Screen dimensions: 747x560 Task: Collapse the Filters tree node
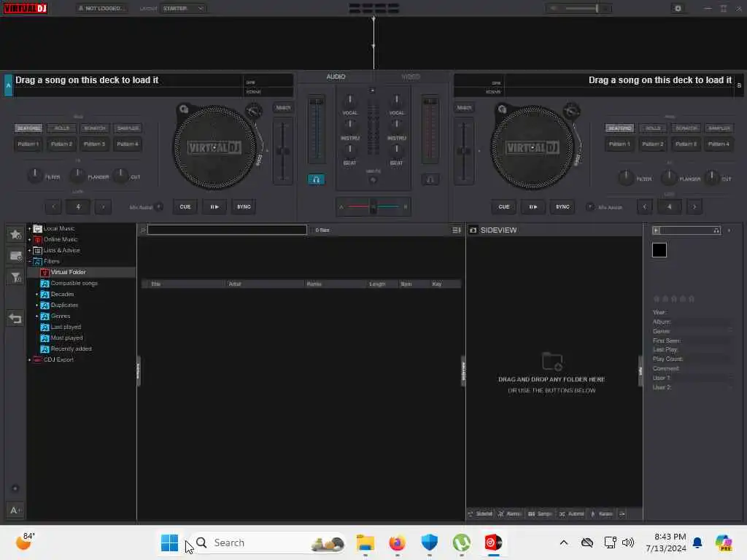(29, 262)
